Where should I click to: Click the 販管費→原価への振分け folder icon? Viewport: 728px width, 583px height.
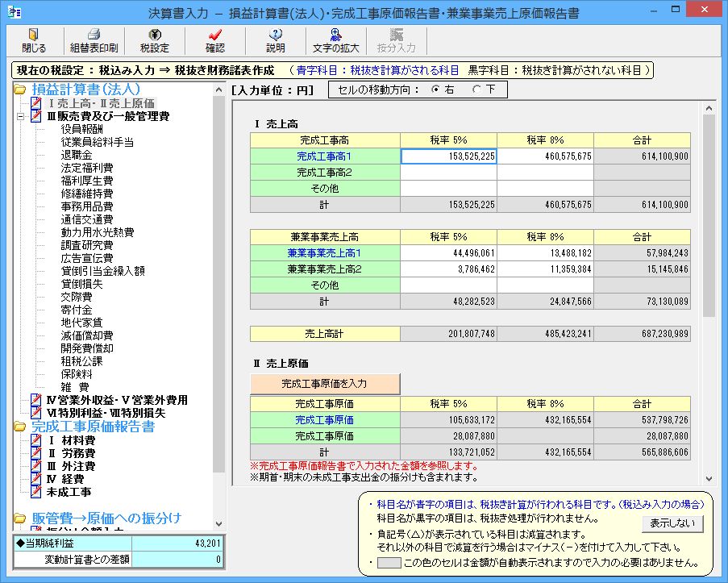tap(20, 518)
